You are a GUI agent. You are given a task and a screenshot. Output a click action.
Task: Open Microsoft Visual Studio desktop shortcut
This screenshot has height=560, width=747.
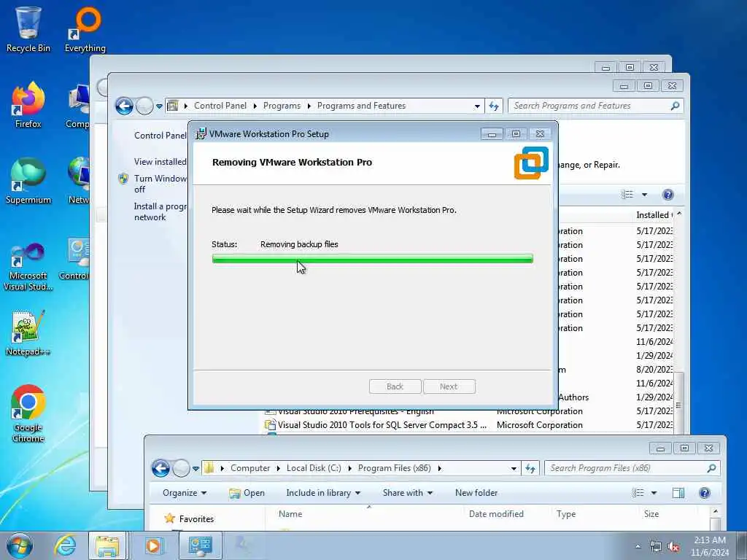28,265
